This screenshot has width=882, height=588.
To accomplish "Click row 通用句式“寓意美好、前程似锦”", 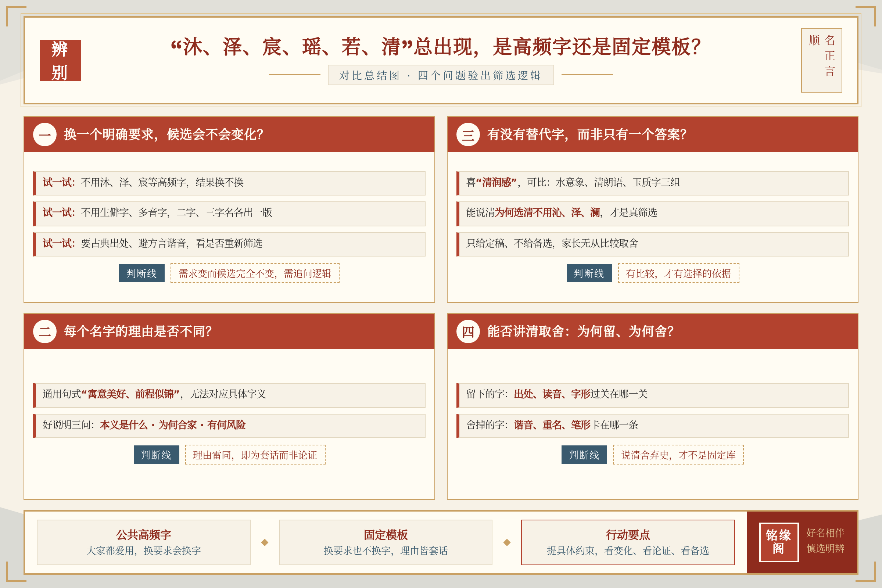I will (x=229, y=395).
